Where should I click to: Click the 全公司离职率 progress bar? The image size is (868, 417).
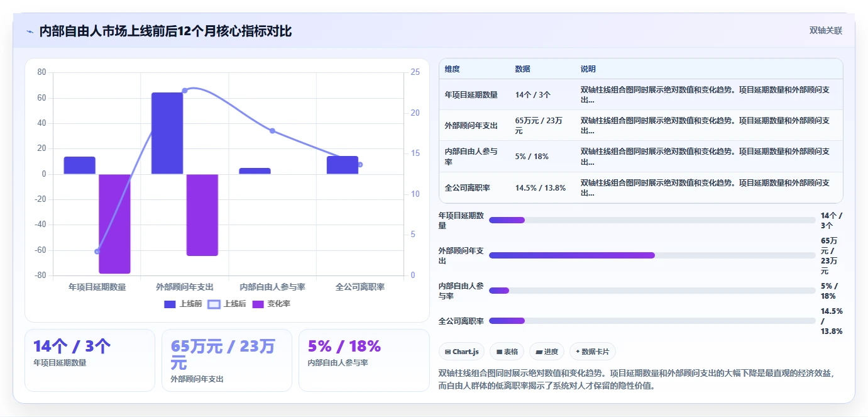[652, 321]
